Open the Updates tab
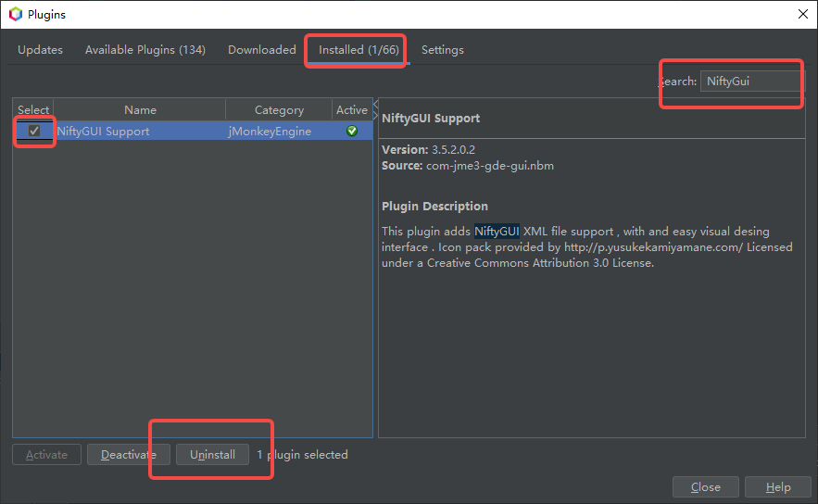Image resolution: width=818 pixels, height=504 pixels. (40, 49)
